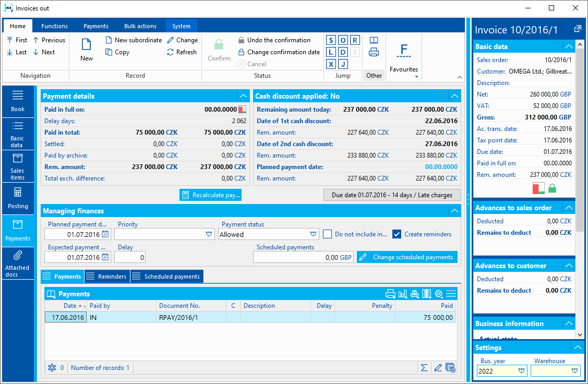
Task: Collapse Managing finances panel
Action: 454,211
